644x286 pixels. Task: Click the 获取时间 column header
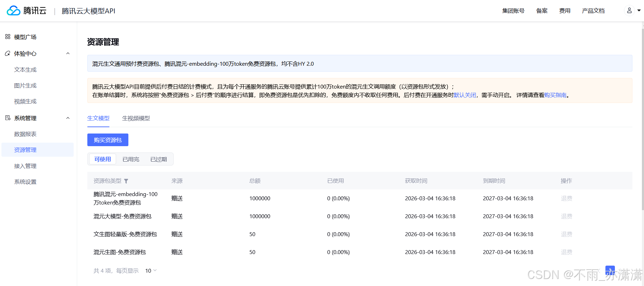(x=416, y=181)
